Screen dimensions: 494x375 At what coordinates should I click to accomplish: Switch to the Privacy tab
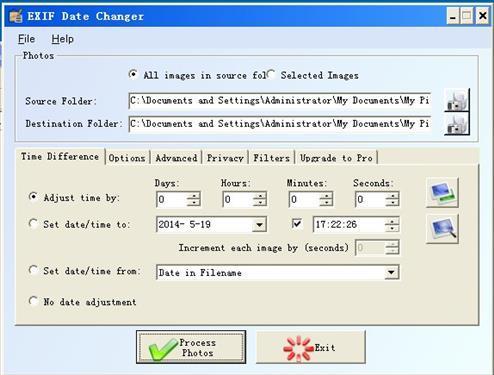tap(225, 158)
